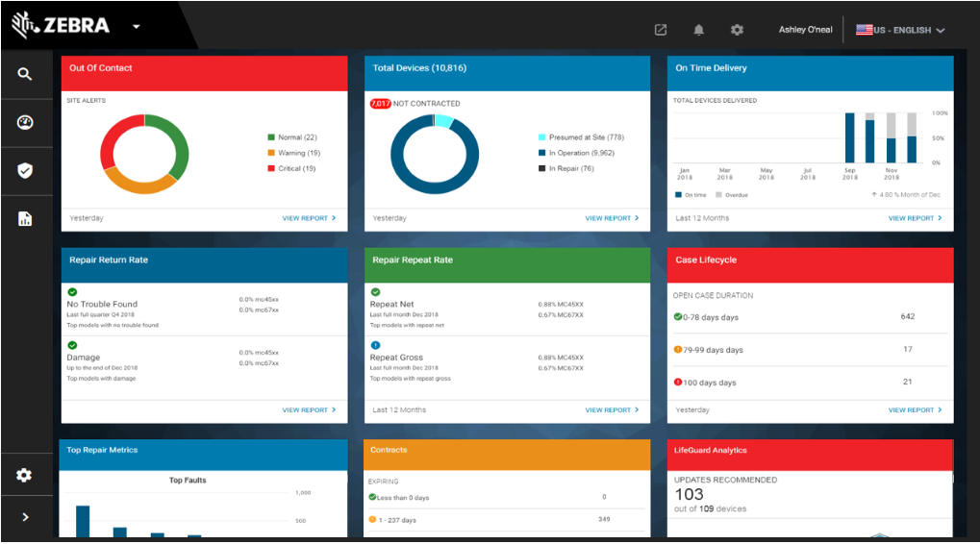Viewport: 980px width, 544px height.
Task: Click the green check icon above Repeat Net
Action: click(x=376, y=291)
